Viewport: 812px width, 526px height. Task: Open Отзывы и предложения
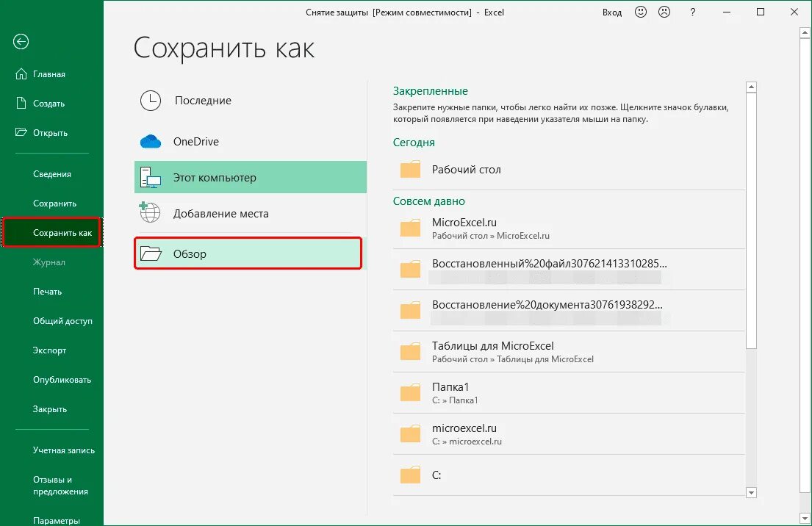(60, 485)
